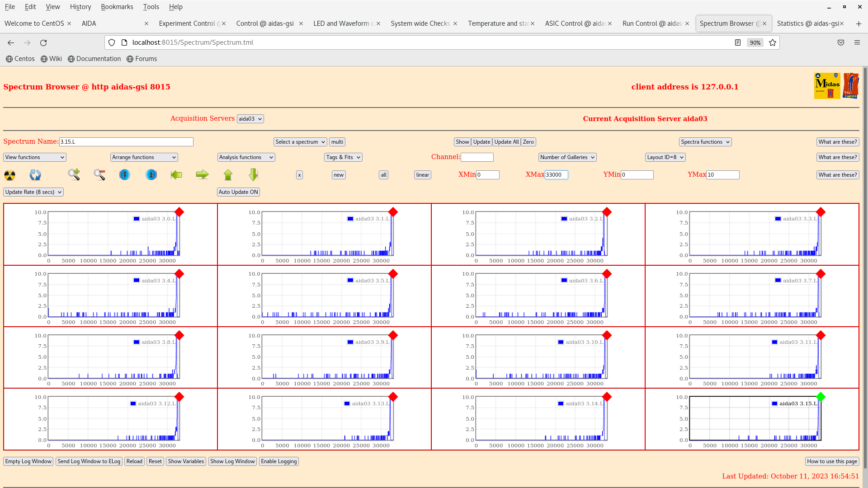Click the green diamond marker on aida03 3.15.L

coord(821,397)
